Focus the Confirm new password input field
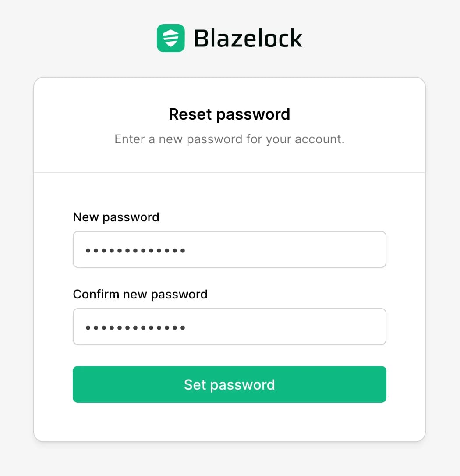460x476 pixels. point(230,326)
